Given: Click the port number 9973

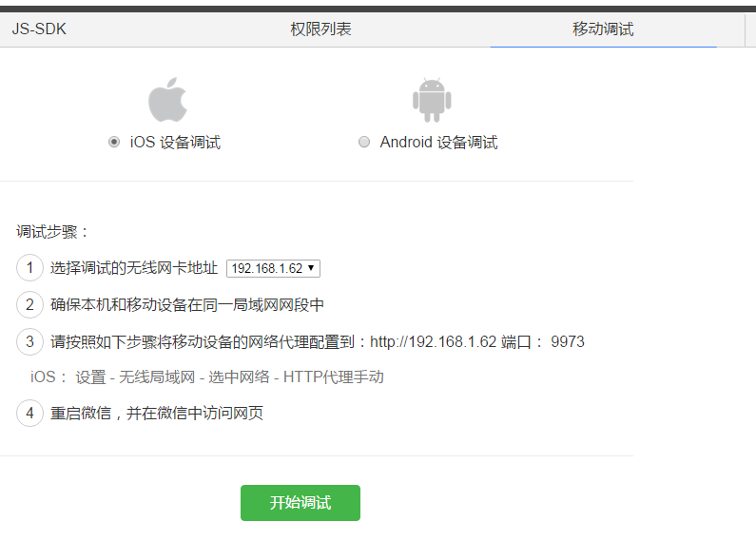Looking at the screenshot, I should (x=568, y=342).
